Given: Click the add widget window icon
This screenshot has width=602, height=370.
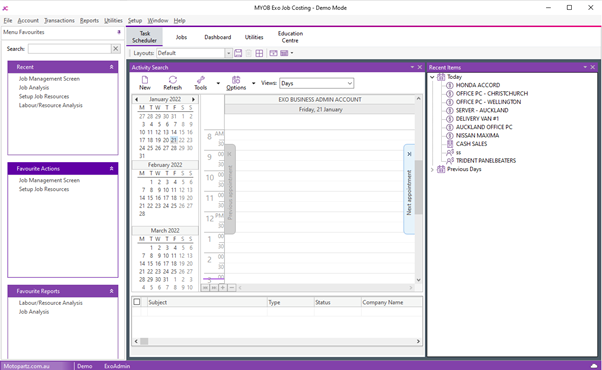Looking at the screenshot, I should (x=273, y=53).
